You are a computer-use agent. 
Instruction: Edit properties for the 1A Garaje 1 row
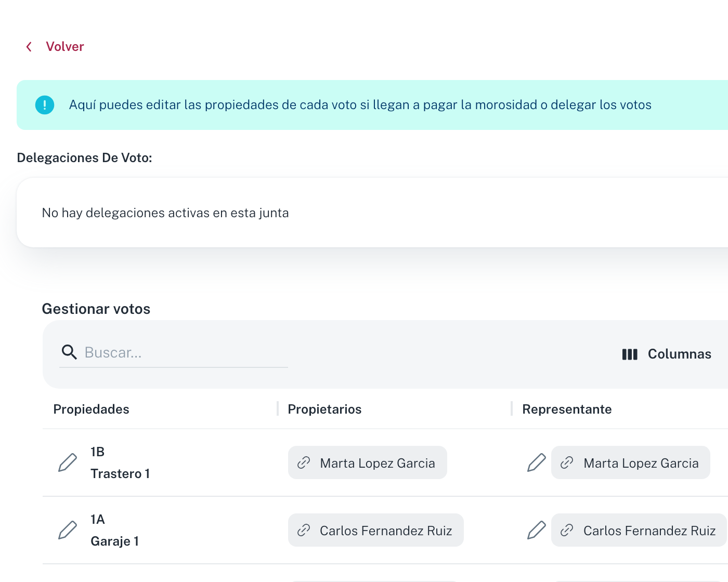(68, 530)
